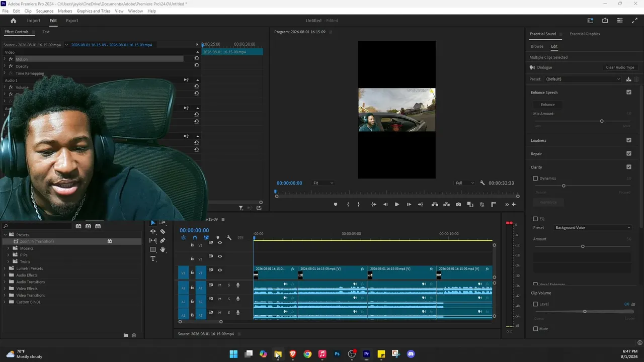Switch to the Essential Graphics tab
The image size is (644, 362).
click(x=585, y=34)
